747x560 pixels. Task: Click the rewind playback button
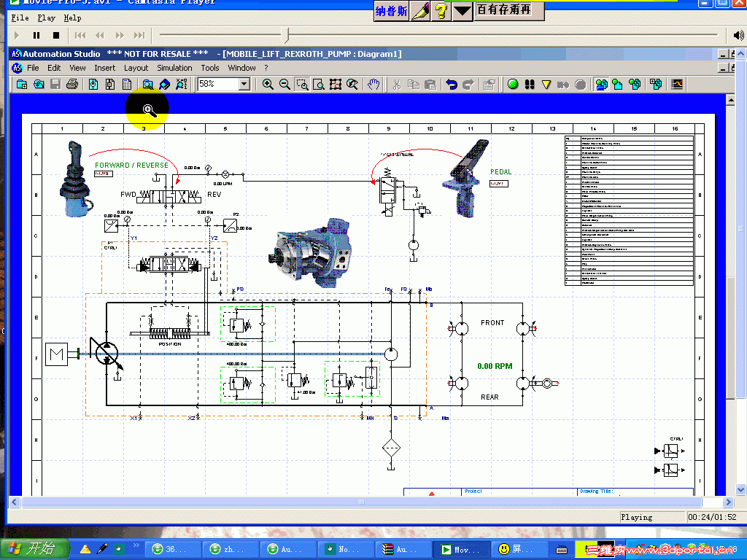tap(99, 35)
